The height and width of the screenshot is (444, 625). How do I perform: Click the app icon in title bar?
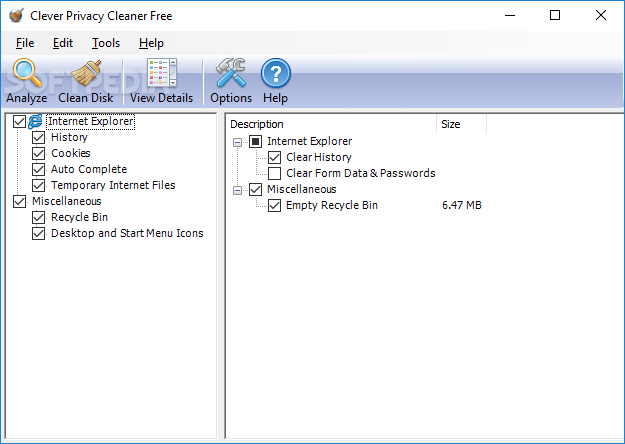[17, 16]
